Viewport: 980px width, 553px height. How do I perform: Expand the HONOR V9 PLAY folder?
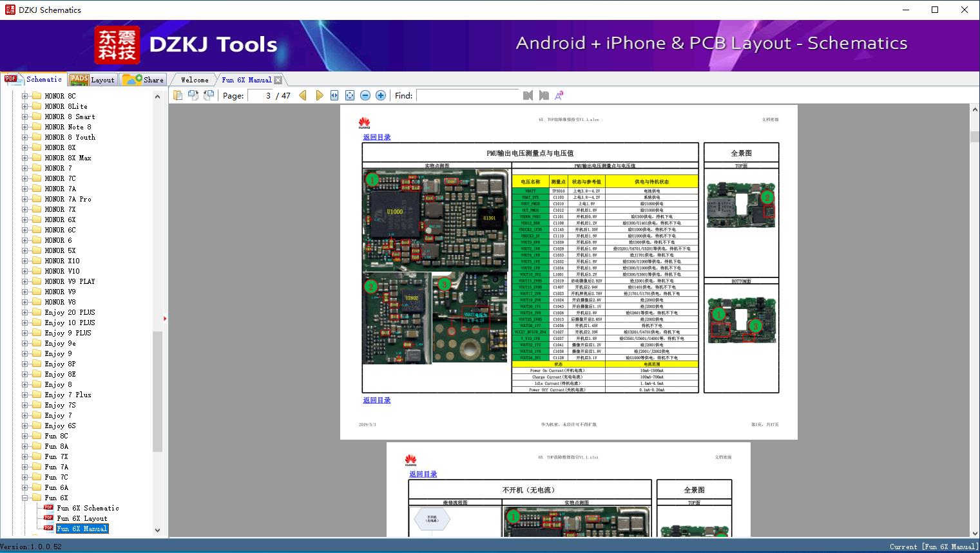(24, 281)
